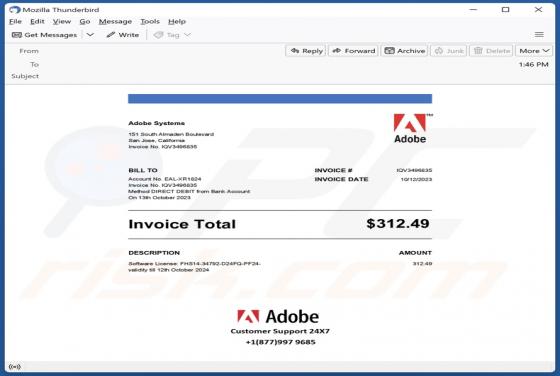
Task: Expand the Get Messages dropdown arrow
Action: point(90,35)
